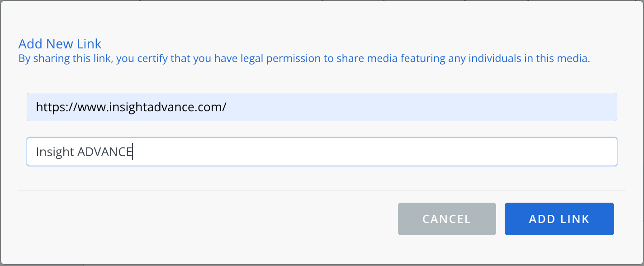Click the CANCEL button
The image size is (644, 266).
447,219
